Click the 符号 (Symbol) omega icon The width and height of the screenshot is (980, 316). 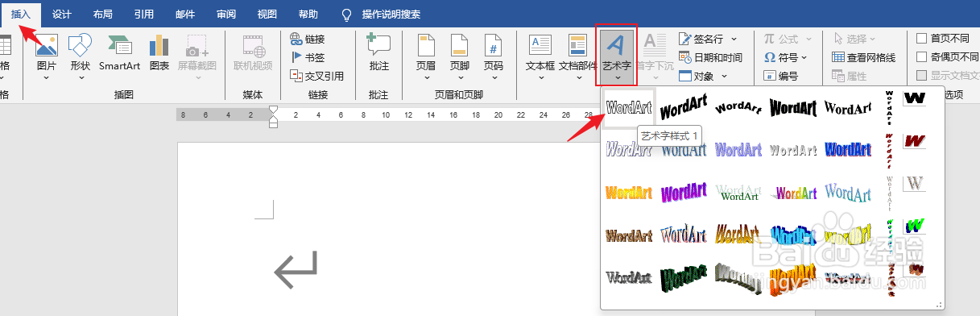pyautogui.click(x=770, y=57)
